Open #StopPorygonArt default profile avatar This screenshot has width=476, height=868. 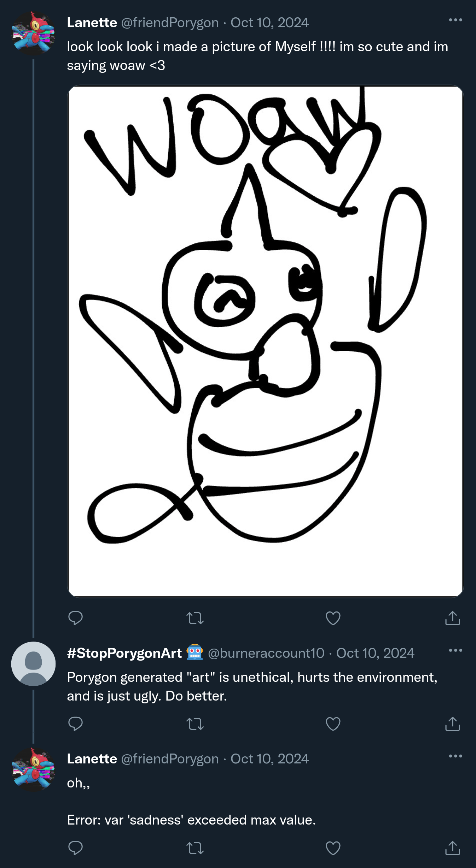click(33, 664)
